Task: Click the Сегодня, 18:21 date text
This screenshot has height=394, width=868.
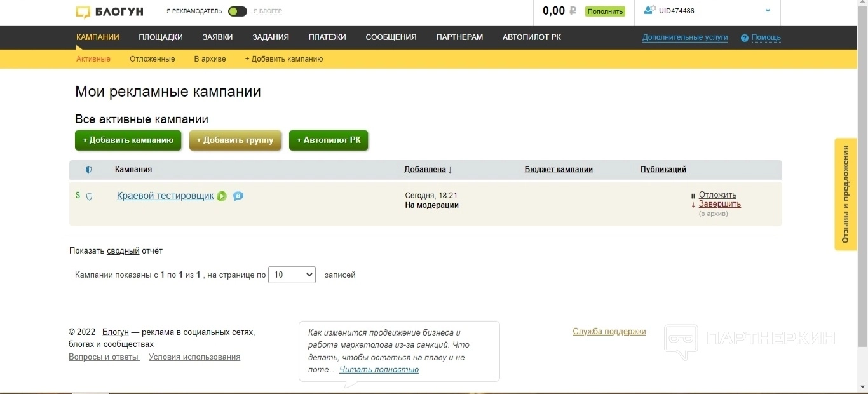Action: [431, 196]
